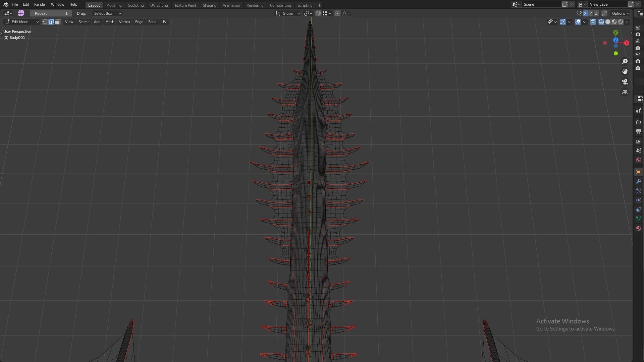The height and width of the screenshot is (362, 644).
Task: Open Render properties tab
Action: (x=639, y=122)
